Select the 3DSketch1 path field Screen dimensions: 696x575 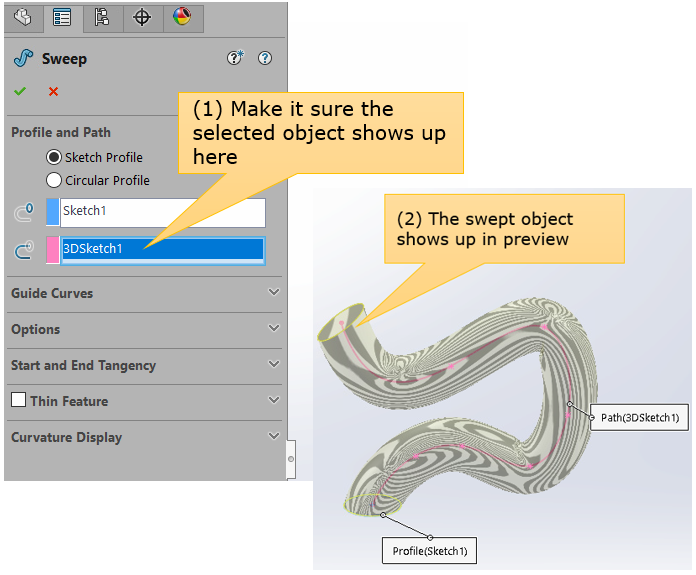163,250
